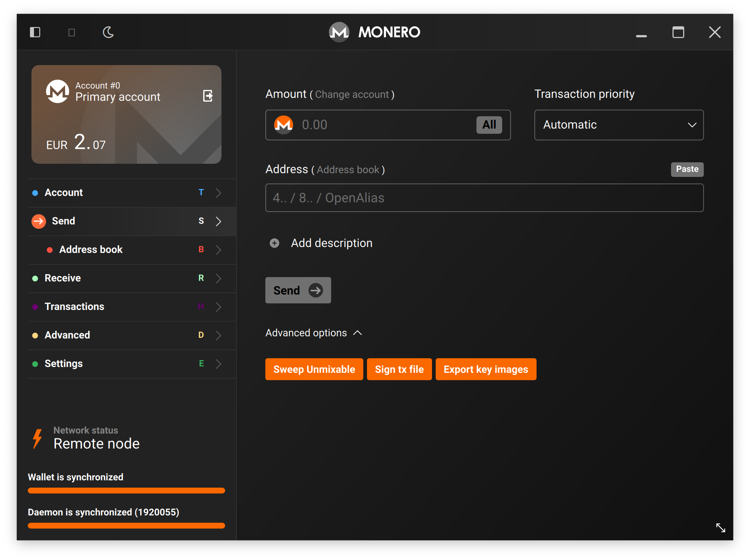The width and height of the screenshot is (750, 560).
Task: Click the EUR 2.07 balance text
Action: click(76, 143)
